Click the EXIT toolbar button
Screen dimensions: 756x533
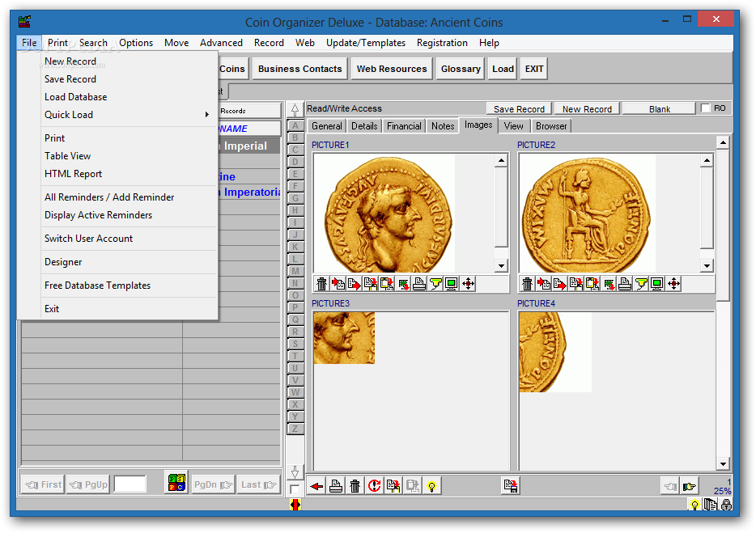click(534, 69)
